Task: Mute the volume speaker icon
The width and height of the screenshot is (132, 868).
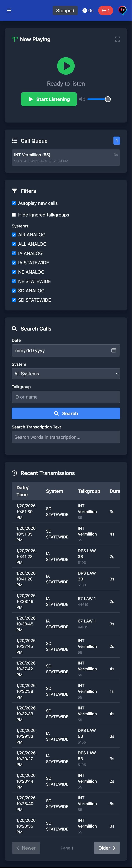Action: (82, 99)
